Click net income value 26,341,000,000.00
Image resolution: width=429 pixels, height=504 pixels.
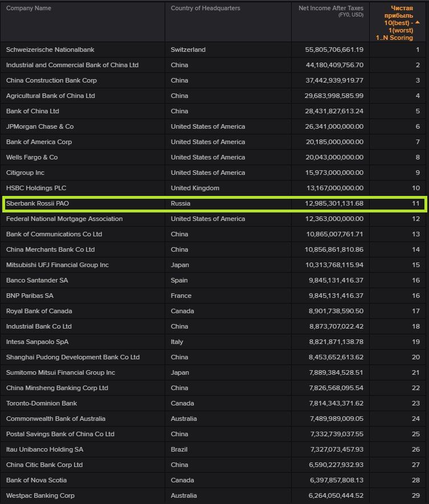click(334, 126)
